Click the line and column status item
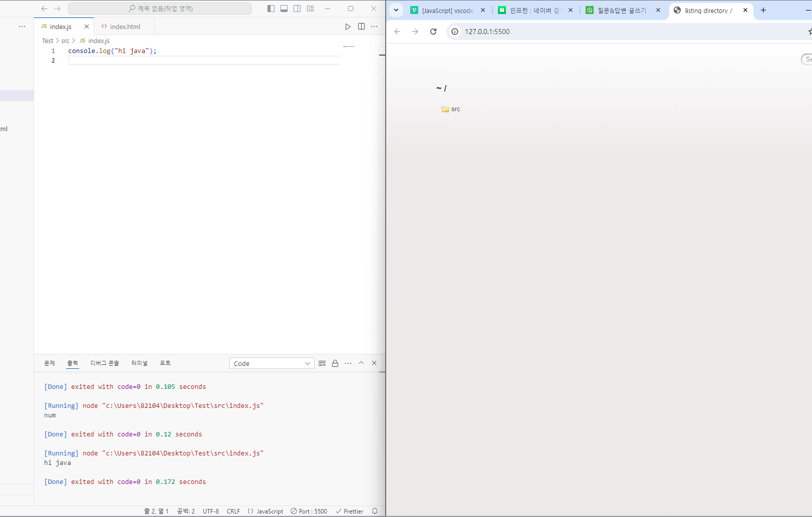The height and width of the screenshot is (517, 812). click(x=156, y=511)
